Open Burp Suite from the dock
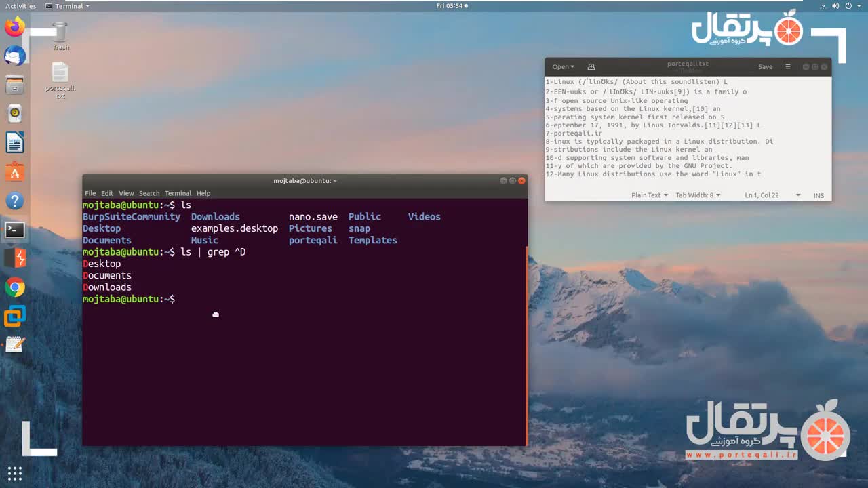868x488 pixels. pyautogui.click(x=15, y=258)
